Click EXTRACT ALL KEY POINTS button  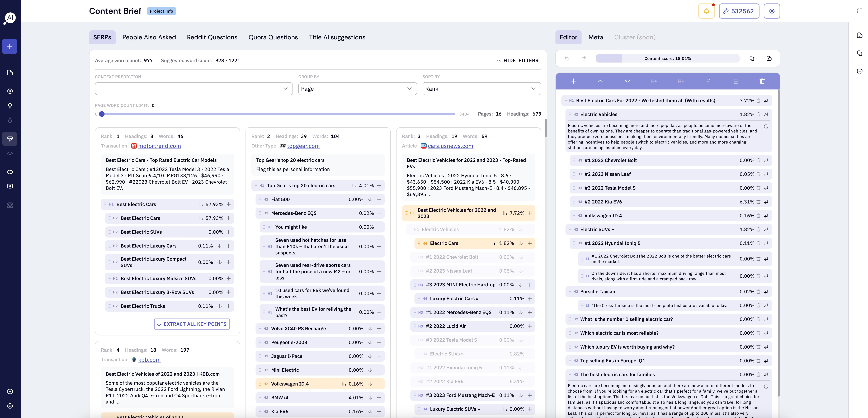[x=192, y=324]
